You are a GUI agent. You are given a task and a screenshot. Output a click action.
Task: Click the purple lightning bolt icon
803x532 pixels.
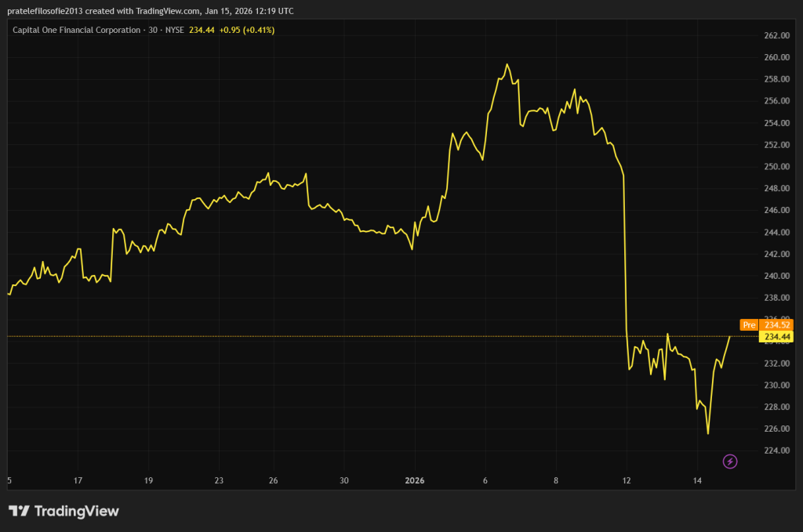[x=730, y=461]
